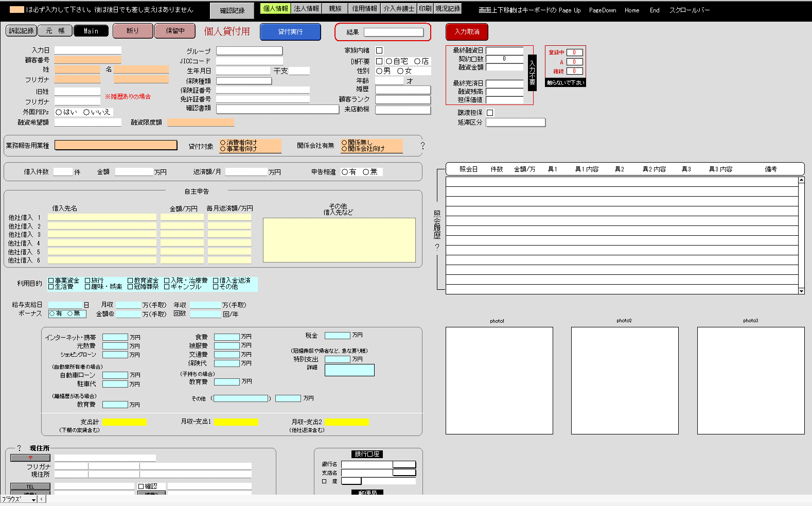Click the TEL button in 現住所
Viewport: 812px width, 506px height.
[x=30, y=486]
